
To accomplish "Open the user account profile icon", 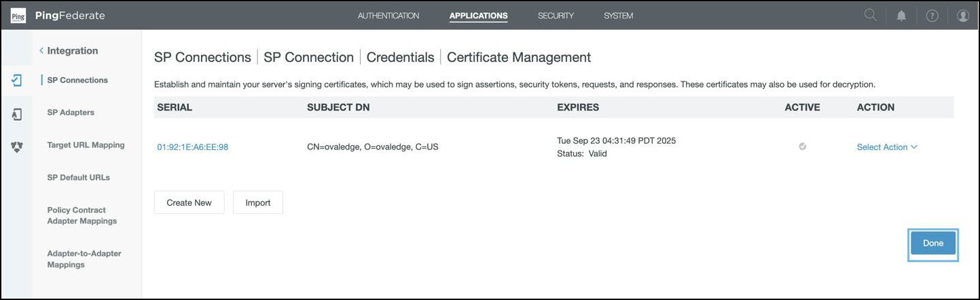I will [963, 16].
